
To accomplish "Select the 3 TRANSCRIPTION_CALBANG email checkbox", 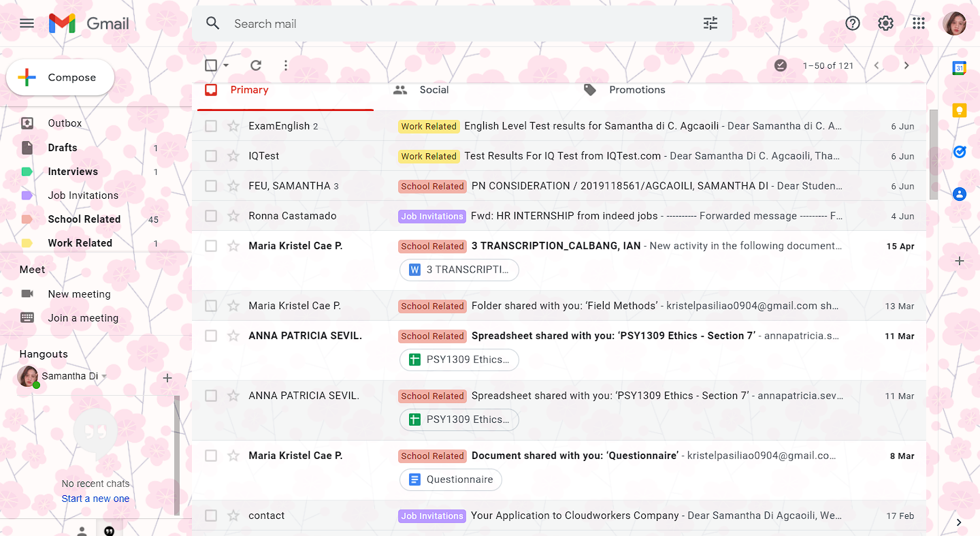I will pyautogui.click(x=211, y=246).
